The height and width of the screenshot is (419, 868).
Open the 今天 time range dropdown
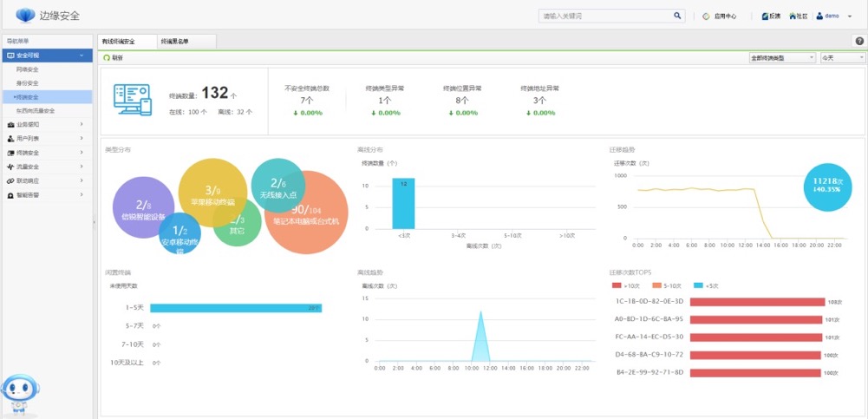(x=843, y=57)
